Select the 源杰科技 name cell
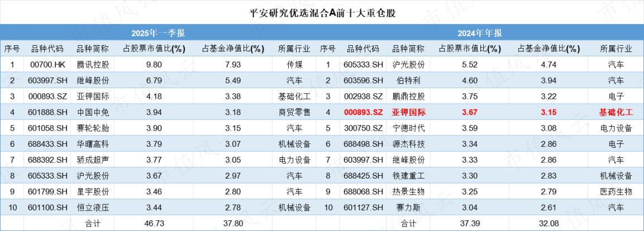The image size is (644, 231). [408, 144]
